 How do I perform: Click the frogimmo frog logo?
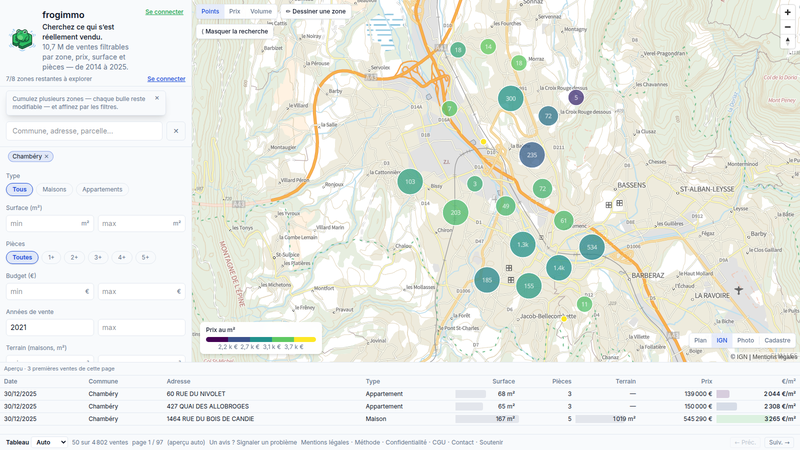pos(22,39)
